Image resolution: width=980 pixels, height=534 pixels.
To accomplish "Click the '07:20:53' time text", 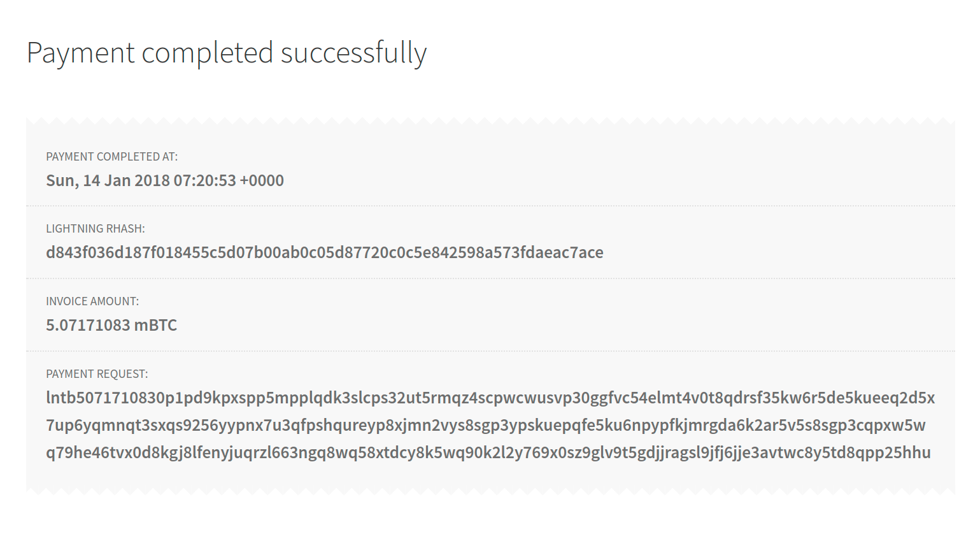I will [x=205, y=181].
